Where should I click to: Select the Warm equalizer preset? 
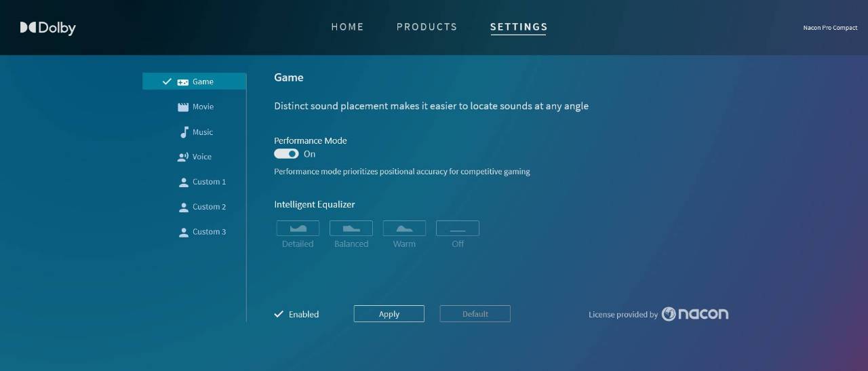(404, 229)
